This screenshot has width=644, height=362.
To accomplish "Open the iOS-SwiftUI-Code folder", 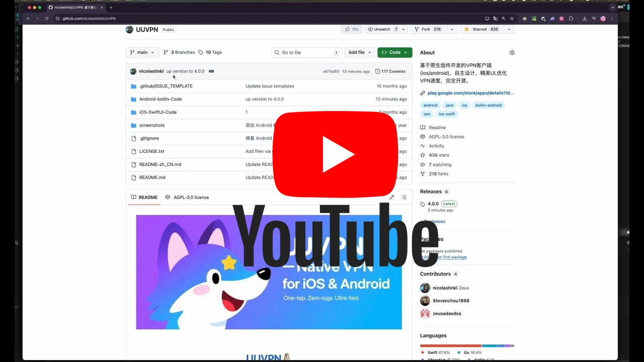I will pyautogui.click(x=157, y=112).
